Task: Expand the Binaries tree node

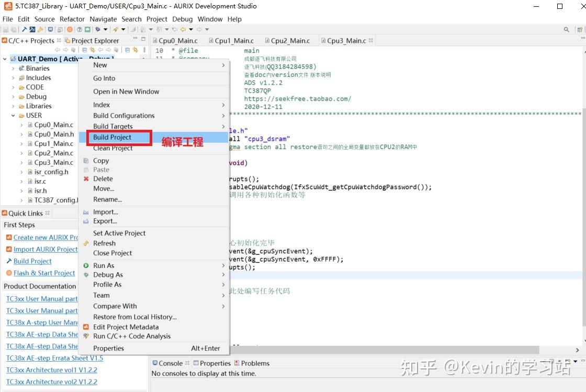Action: pos(14,68)
